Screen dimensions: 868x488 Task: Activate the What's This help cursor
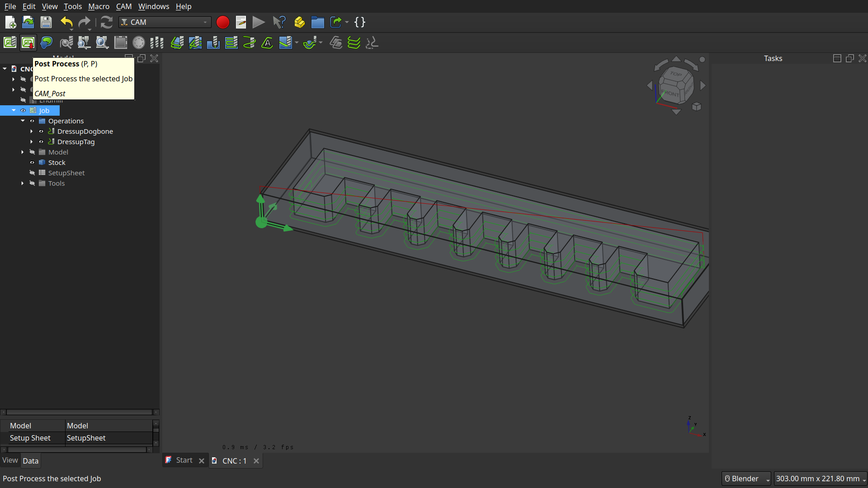[279, 22]
